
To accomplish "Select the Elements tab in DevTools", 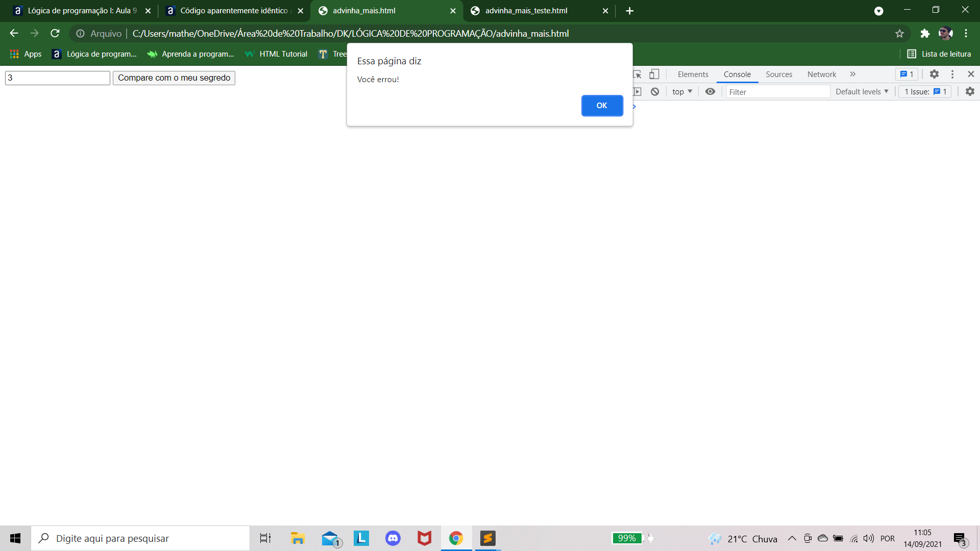I will (693, 74).
